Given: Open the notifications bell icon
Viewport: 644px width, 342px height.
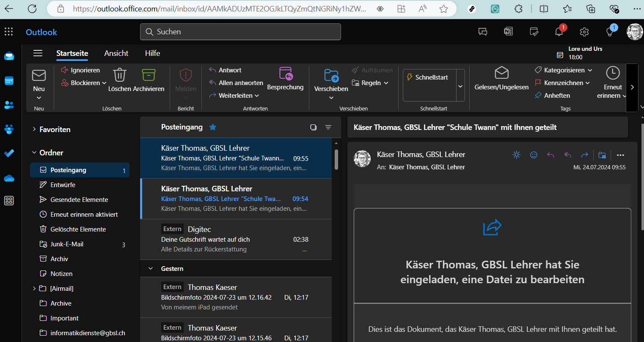Looking at the screenshot, I should [x=559, y=32].
